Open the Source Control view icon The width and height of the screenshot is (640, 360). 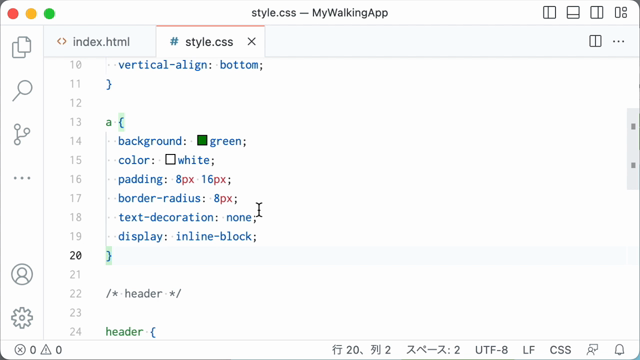[22, 134]
